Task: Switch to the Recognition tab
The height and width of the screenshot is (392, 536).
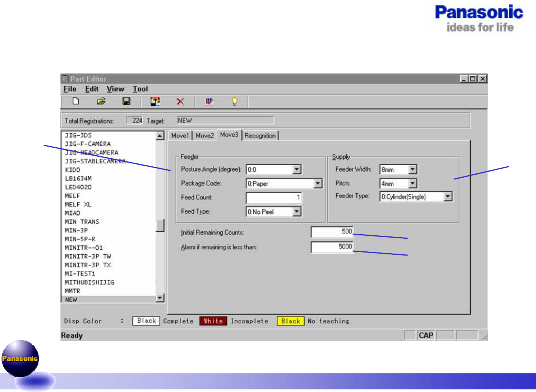Action: tap(260, 136)
